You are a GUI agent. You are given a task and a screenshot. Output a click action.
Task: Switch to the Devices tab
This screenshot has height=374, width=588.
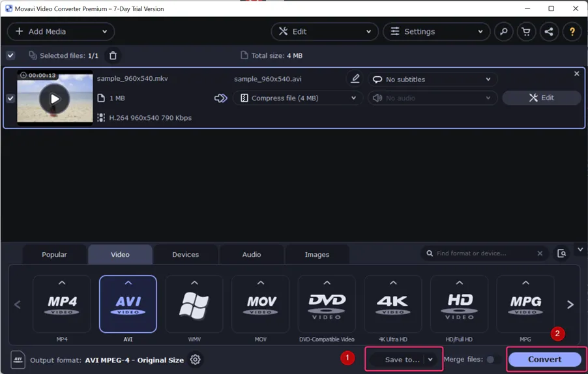pos(185,255)
